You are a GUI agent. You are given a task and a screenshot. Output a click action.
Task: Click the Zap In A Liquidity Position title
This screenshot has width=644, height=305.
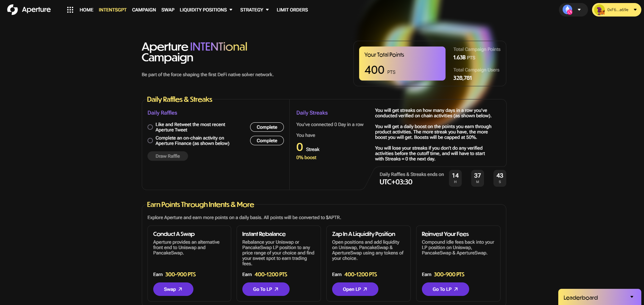pos(364,234)
